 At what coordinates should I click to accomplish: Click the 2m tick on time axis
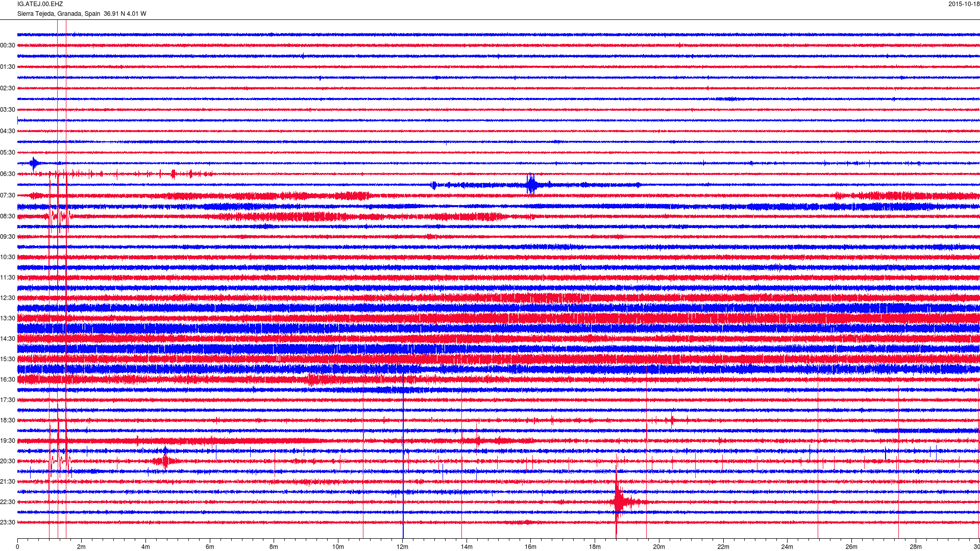(x=82, y=547)
